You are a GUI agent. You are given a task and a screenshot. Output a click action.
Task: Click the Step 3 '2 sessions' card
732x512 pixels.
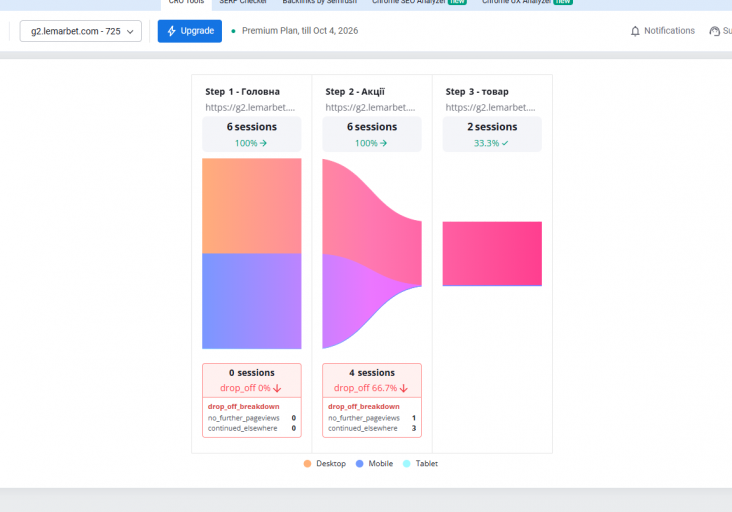point(492,134)
